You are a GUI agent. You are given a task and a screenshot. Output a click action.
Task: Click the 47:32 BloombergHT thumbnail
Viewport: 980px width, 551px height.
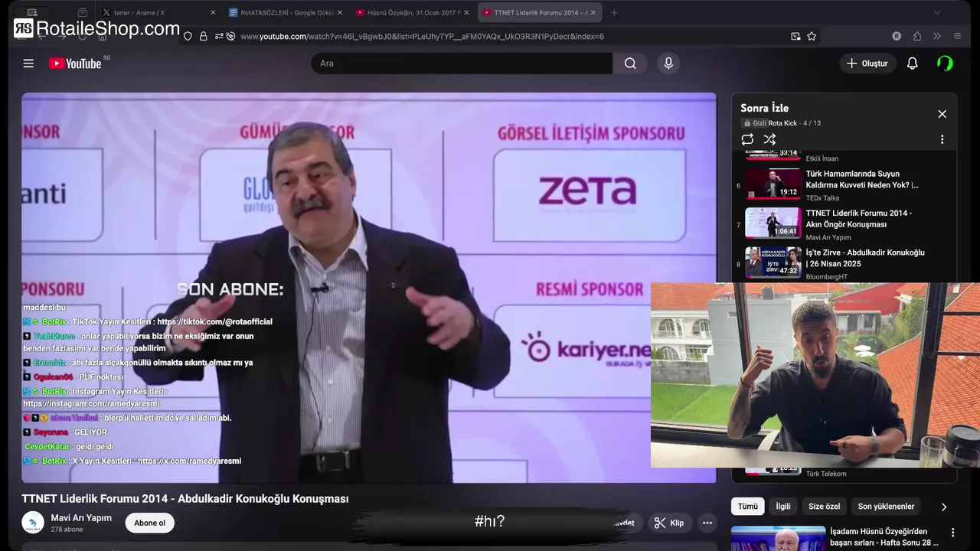773,262
